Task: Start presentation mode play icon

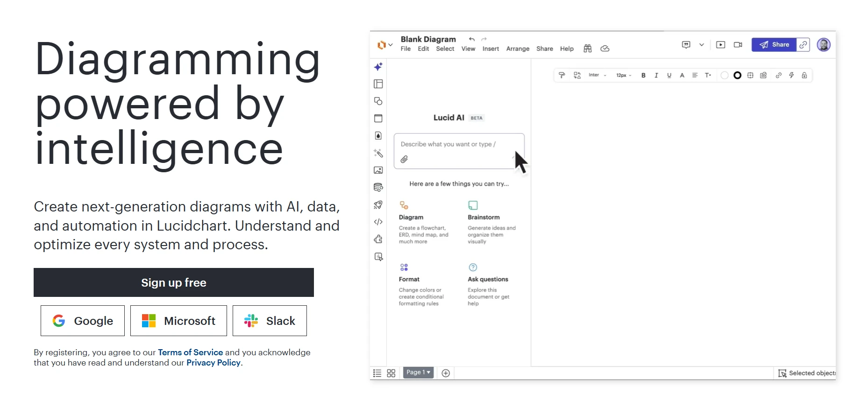Action: pos(721,45)
